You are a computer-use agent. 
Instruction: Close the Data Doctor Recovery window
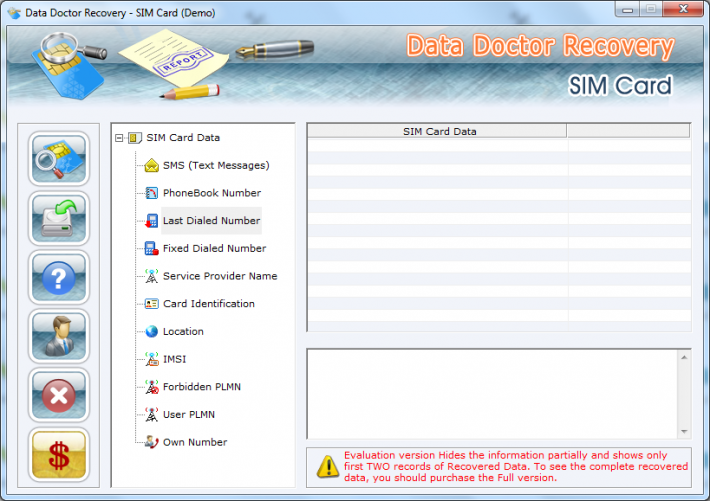[x=683, y=9]
